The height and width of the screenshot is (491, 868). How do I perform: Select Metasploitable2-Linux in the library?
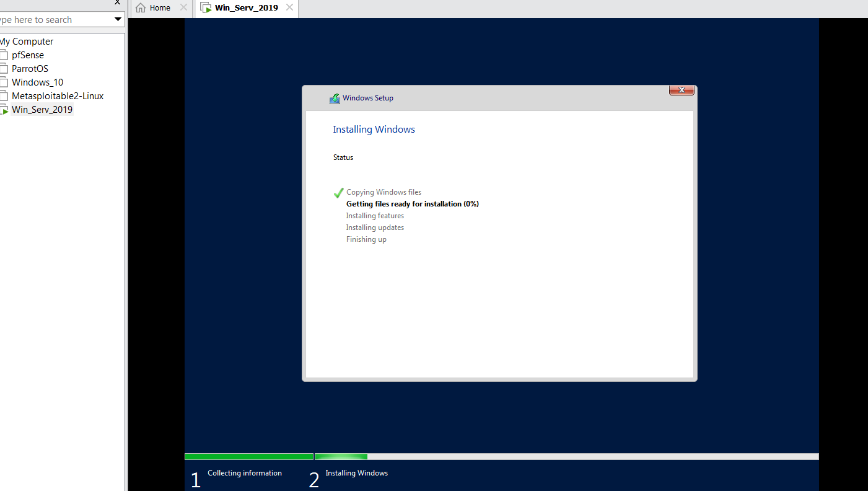[x=58, y=96]
